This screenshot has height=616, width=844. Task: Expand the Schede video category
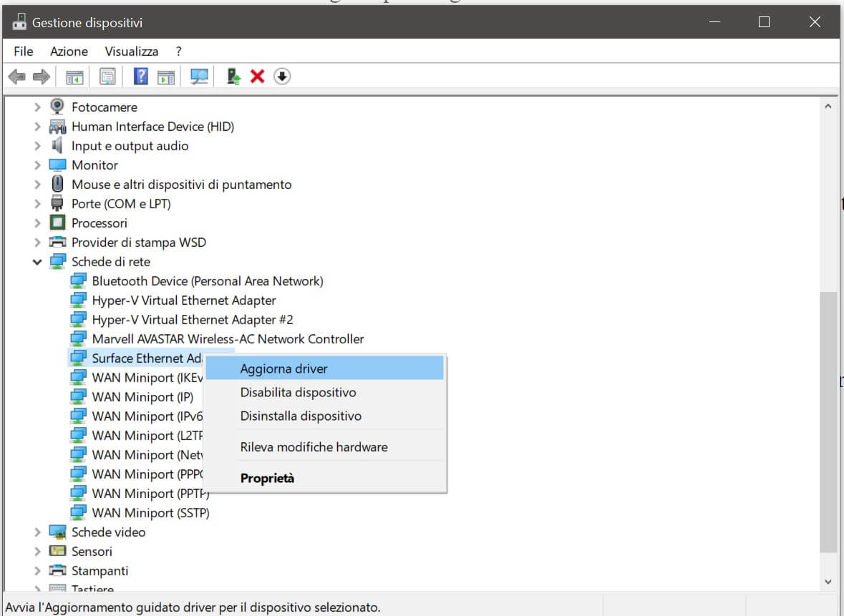pyautogui.click(x=37, y=532)
